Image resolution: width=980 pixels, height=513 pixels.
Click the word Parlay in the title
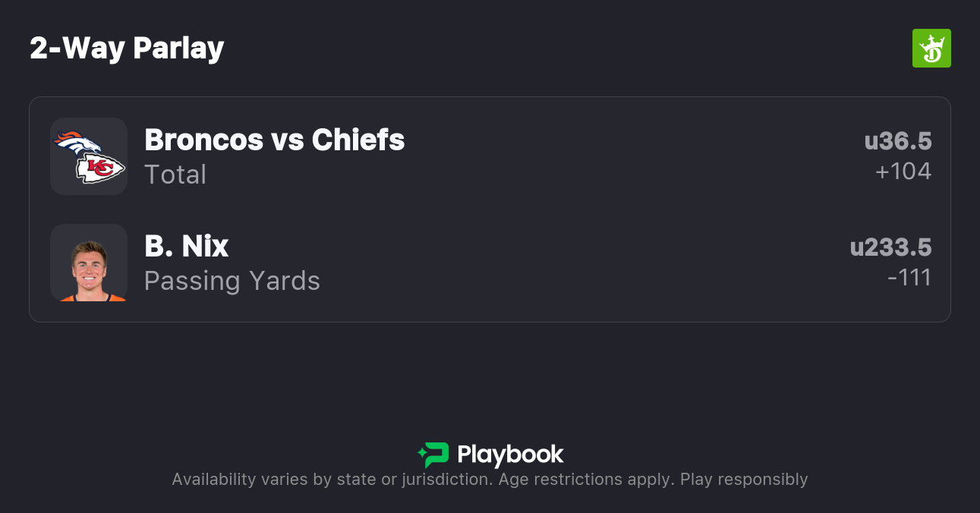click(x=178, y=49)
